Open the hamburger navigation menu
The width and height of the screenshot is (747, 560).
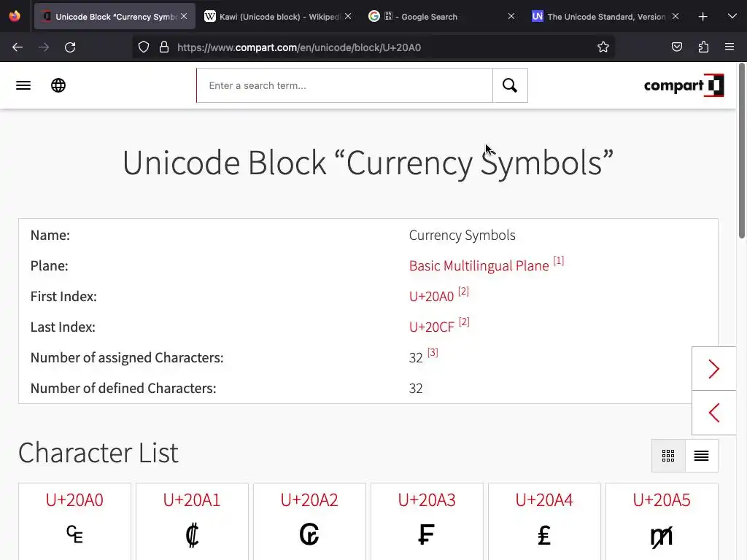pos(23,85)
